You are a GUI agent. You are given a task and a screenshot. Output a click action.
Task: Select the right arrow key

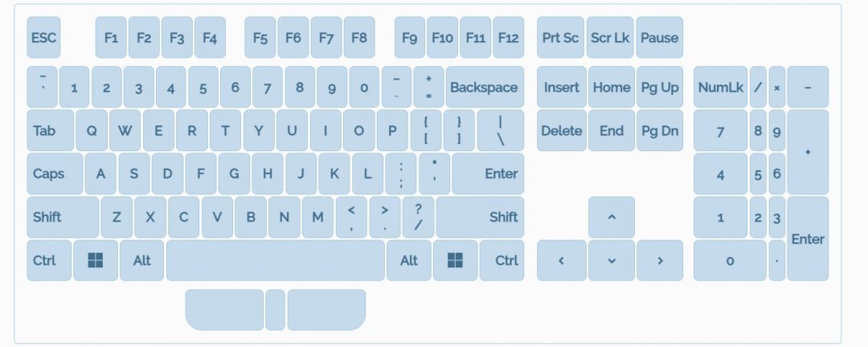pyautogui.click(x=660, y=260)
